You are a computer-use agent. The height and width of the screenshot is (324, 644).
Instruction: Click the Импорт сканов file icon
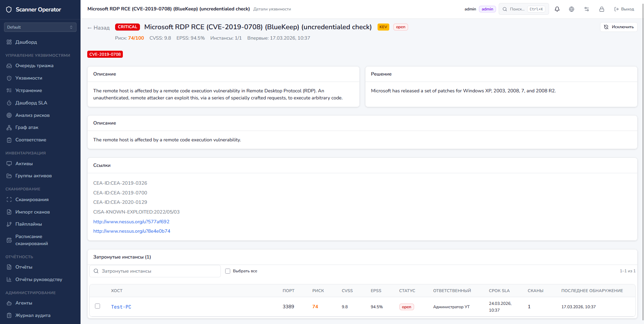click(x=9, y=212)
